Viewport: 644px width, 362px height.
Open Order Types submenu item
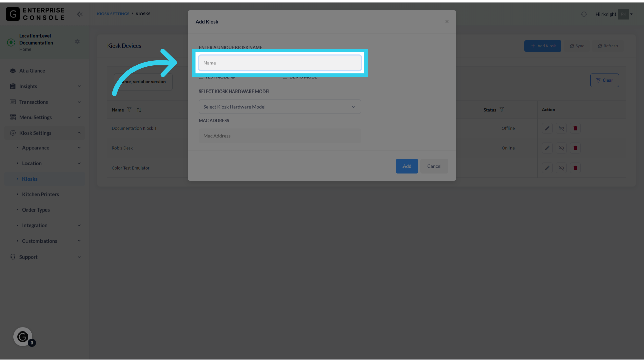point(36,210)
